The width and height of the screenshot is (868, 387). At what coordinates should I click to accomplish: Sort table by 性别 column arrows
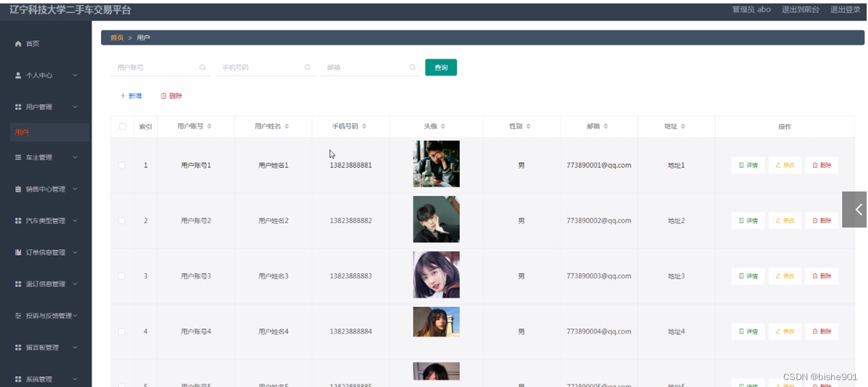point(528,126)
